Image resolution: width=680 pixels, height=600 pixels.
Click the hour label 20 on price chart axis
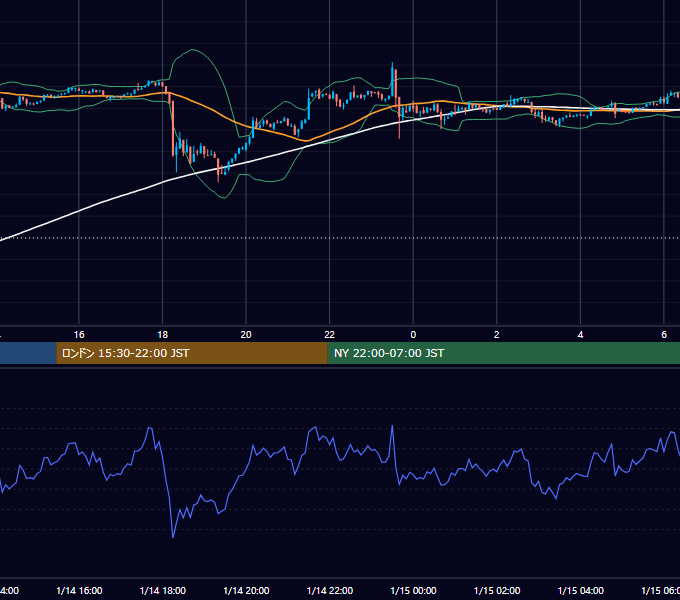246,335
